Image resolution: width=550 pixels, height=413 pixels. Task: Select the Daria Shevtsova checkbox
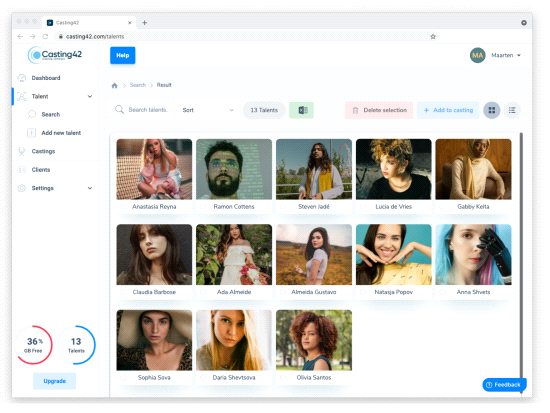pos(203,378)
